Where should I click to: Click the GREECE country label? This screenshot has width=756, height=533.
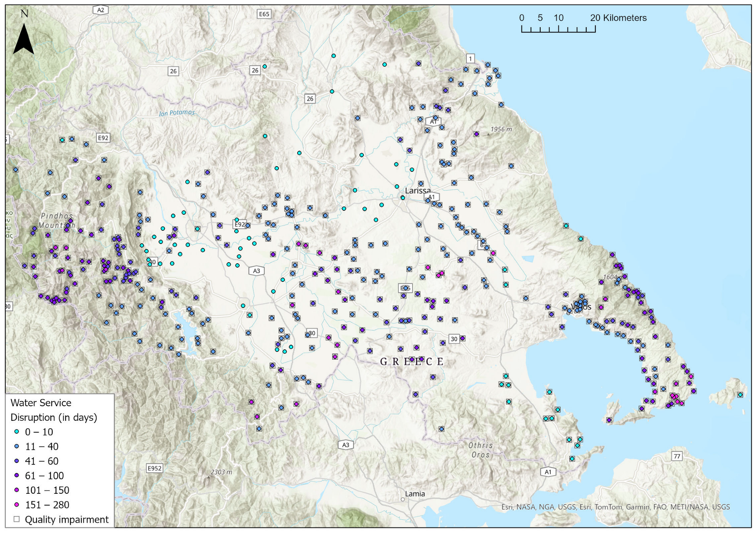[x=412, y=362]
